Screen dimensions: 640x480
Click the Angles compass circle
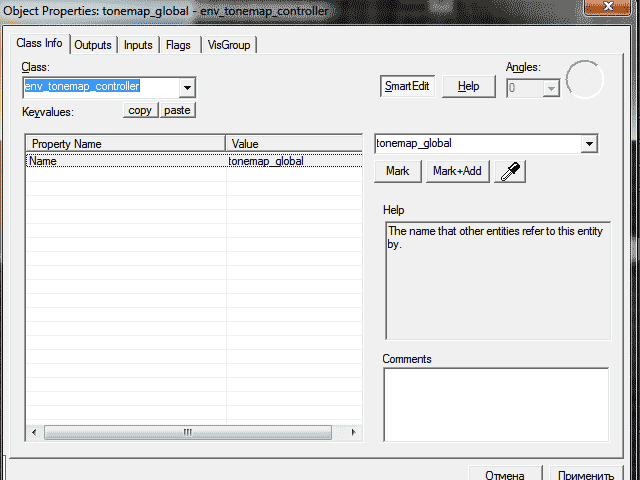(585, 80)
